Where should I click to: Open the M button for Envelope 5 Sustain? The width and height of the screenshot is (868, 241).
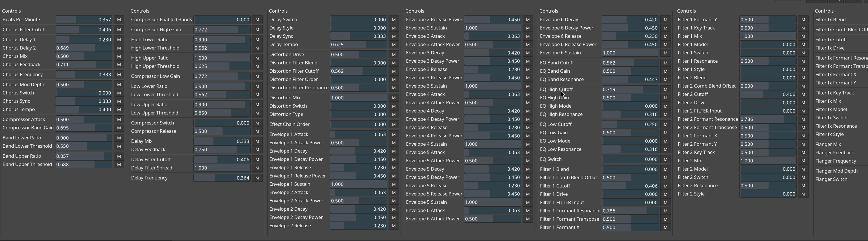tap(528, 202)
